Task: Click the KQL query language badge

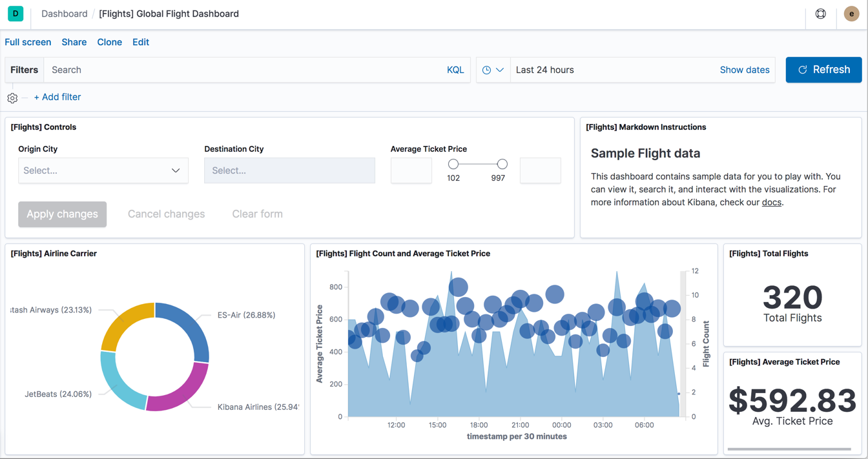Action: tap(455, 70)
